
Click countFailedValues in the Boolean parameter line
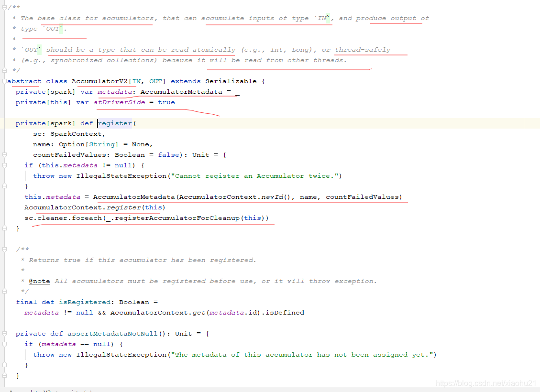[69, 155]
